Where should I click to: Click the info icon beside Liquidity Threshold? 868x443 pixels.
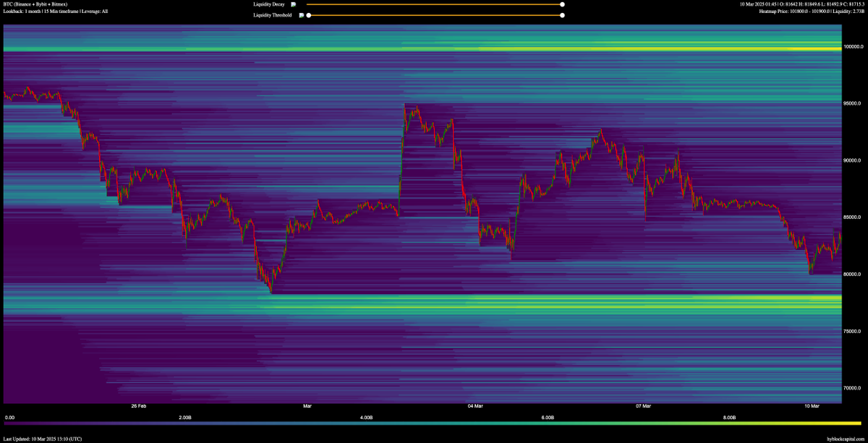[301, 14]
